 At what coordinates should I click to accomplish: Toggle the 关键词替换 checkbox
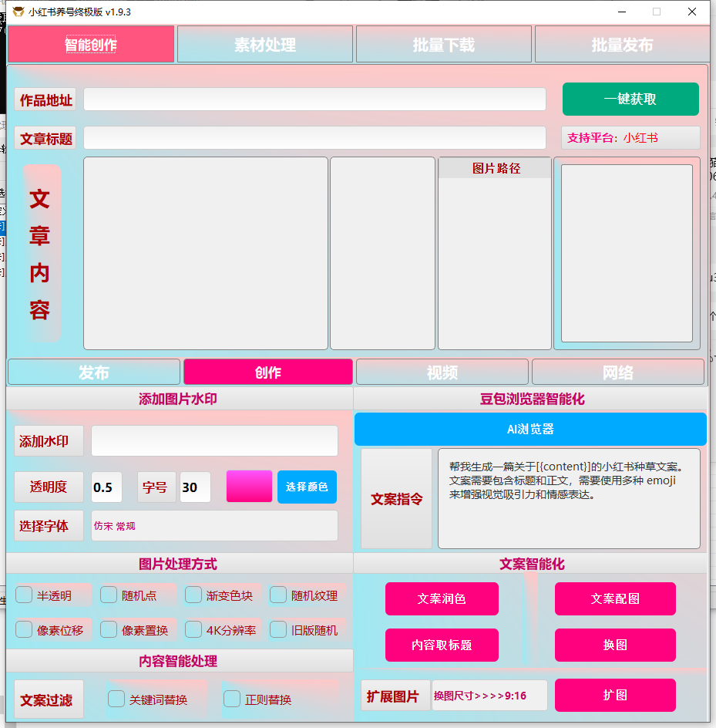tap(116, 699)
